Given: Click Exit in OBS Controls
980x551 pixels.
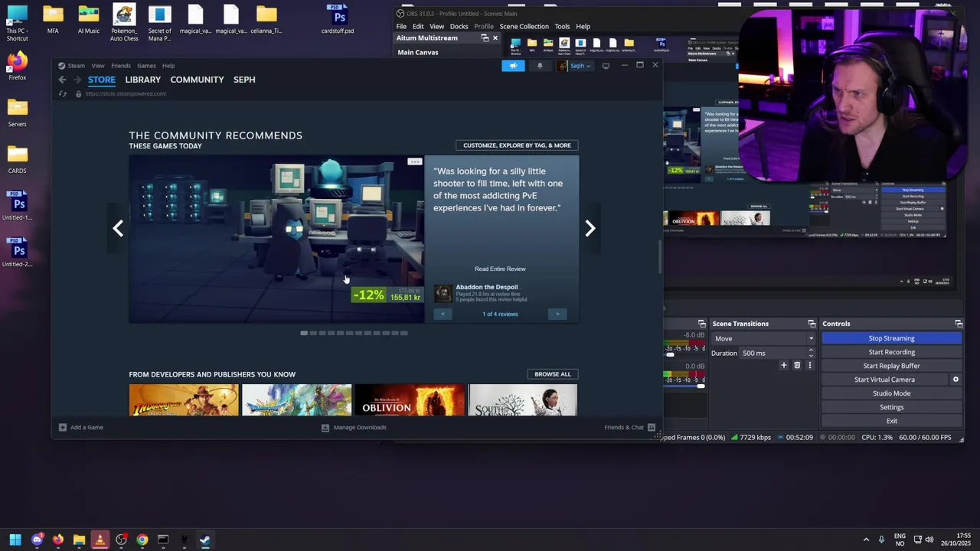Looking at the screenshot, I should click(x=891, y=421).
